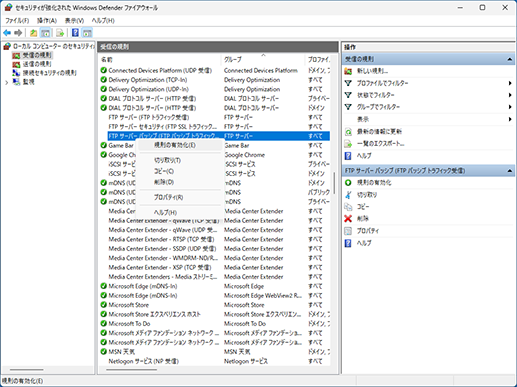Choose コピー(C) in context menu
517x387 pixels.
pyautogui.click(x=179, y=171)
